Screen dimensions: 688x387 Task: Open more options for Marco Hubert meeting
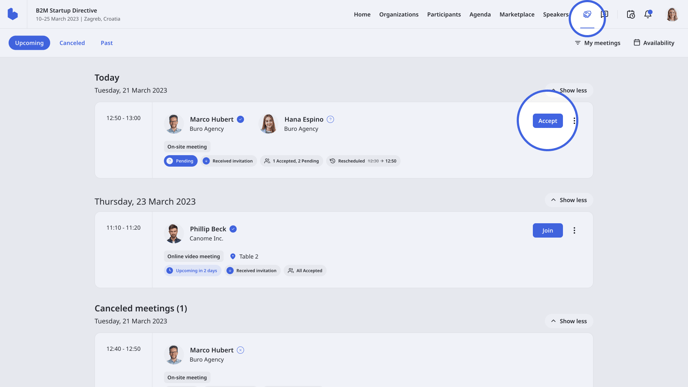(574, 121)
